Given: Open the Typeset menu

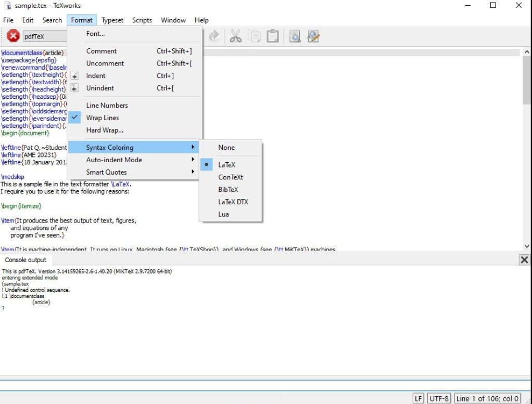Looking at the screenshot, I should click(112, 20).
